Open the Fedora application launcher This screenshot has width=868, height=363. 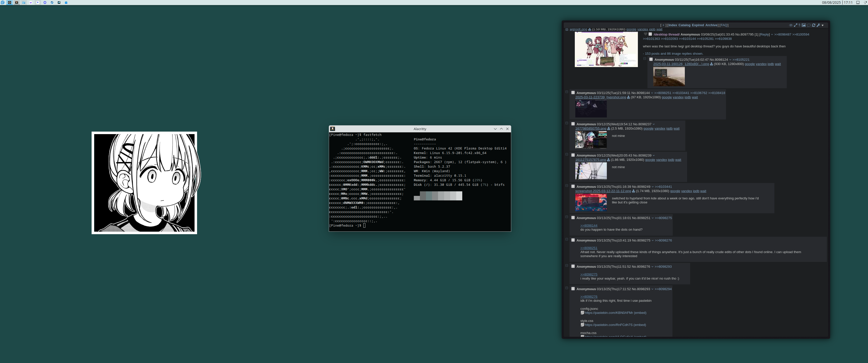click(x=3, y=2)
